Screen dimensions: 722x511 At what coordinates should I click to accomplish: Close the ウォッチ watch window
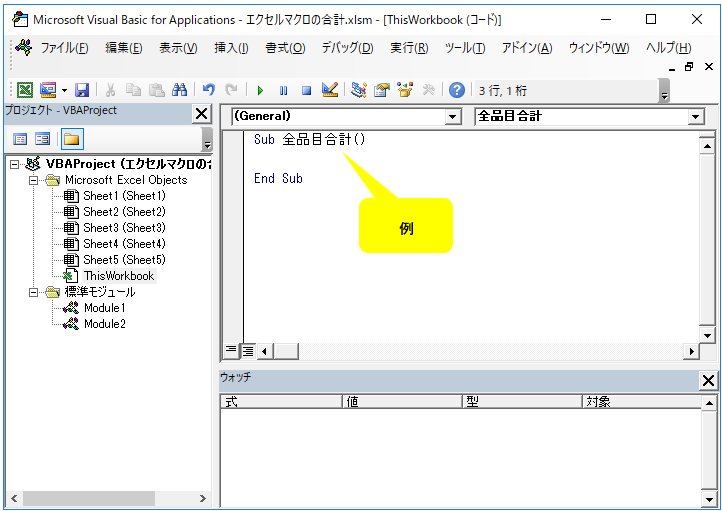pos(708,381)
